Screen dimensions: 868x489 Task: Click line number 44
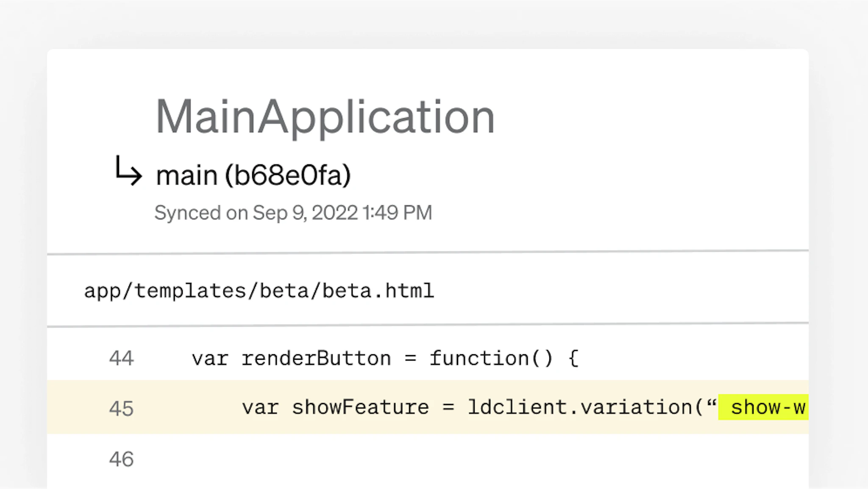click(x=121, y=358)
